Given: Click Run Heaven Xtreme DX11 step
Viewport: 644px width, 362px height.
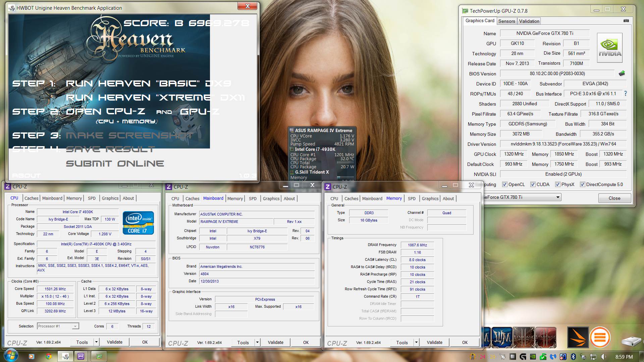Looking at the screenshot, I should tap(155, 98).
